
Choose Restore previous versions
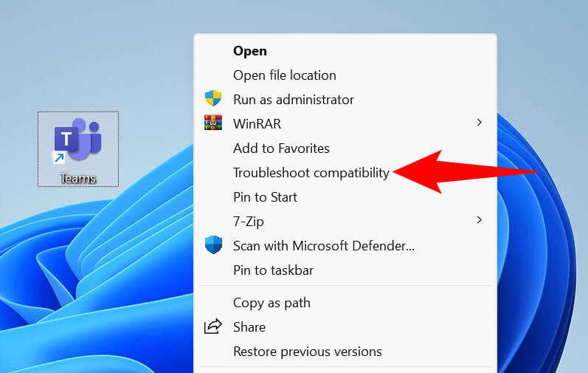pos(307,352)
